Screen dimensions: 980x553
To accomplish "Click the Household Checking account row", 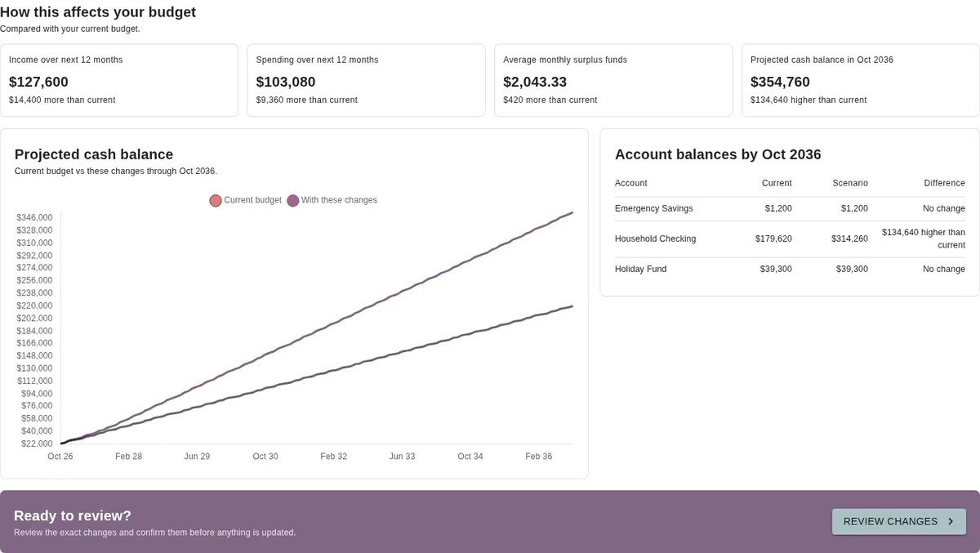I will (x=790, y=239).
